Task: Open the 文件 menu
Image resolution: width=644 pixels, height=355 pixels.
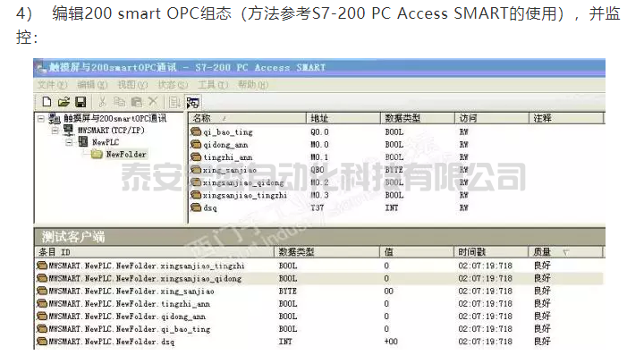Action: [52, 85]
